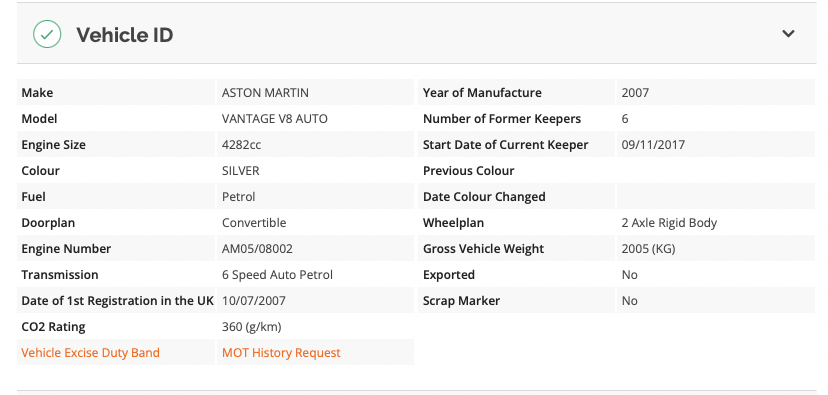The width and height of the screenshot is (828, 395).
Task: Click the 6 Speed Auto Petrol value
Action: click(x=277, y=275)
